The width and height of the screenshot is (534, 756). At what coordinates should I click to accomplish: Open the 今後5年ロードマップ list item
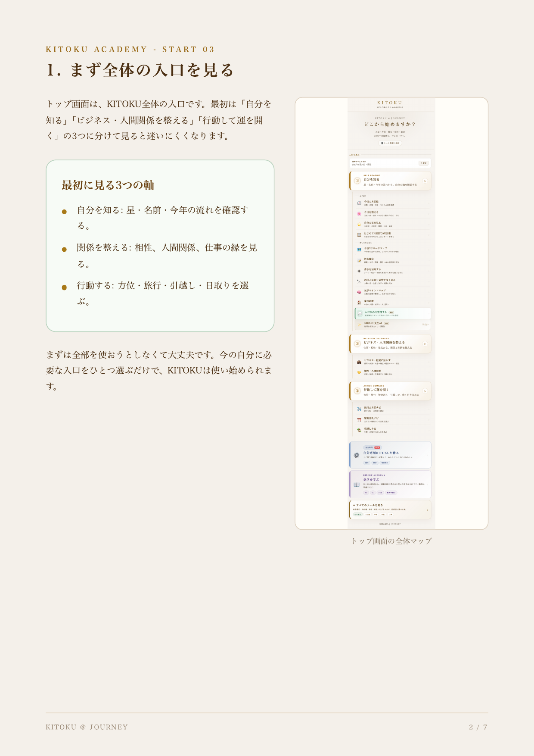392,250
